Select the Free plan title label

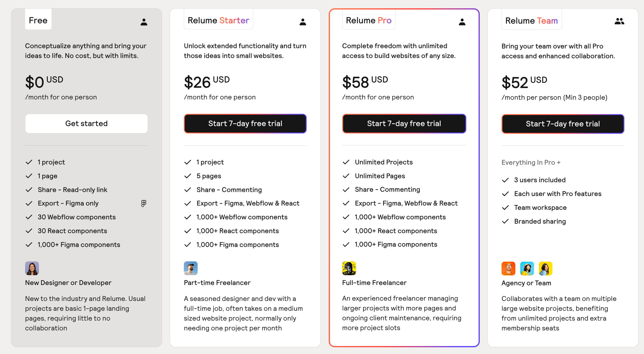point(38,20)
